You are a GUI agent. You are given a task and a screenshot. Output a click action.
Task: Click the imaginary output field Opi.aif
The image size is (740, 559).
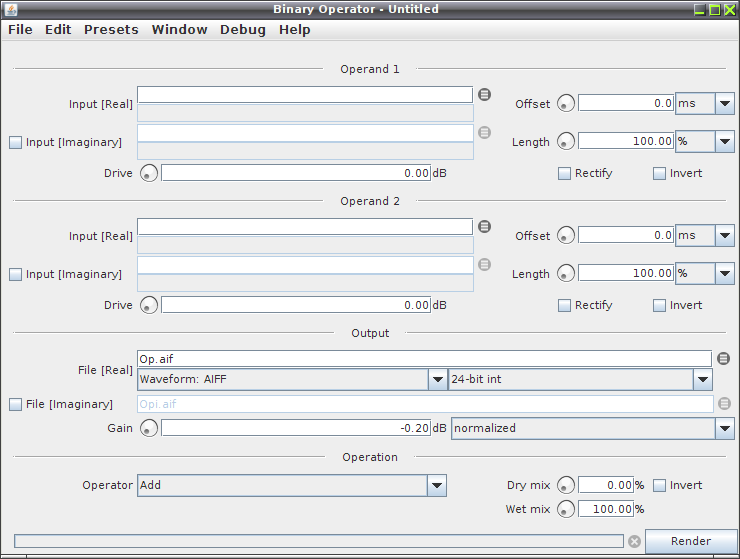point(425,404)
